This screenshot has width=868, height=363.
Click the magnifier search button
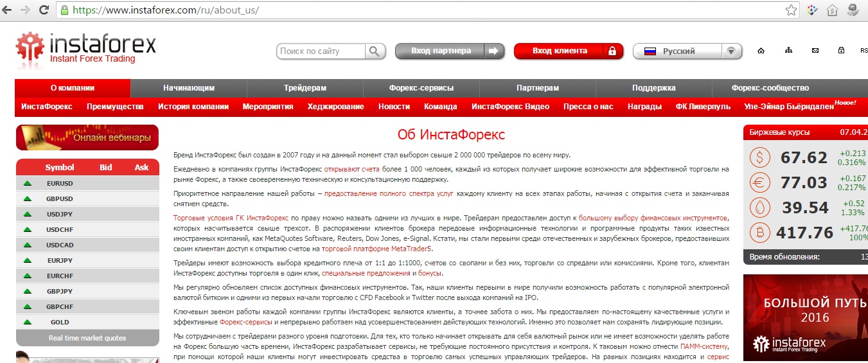375,51
